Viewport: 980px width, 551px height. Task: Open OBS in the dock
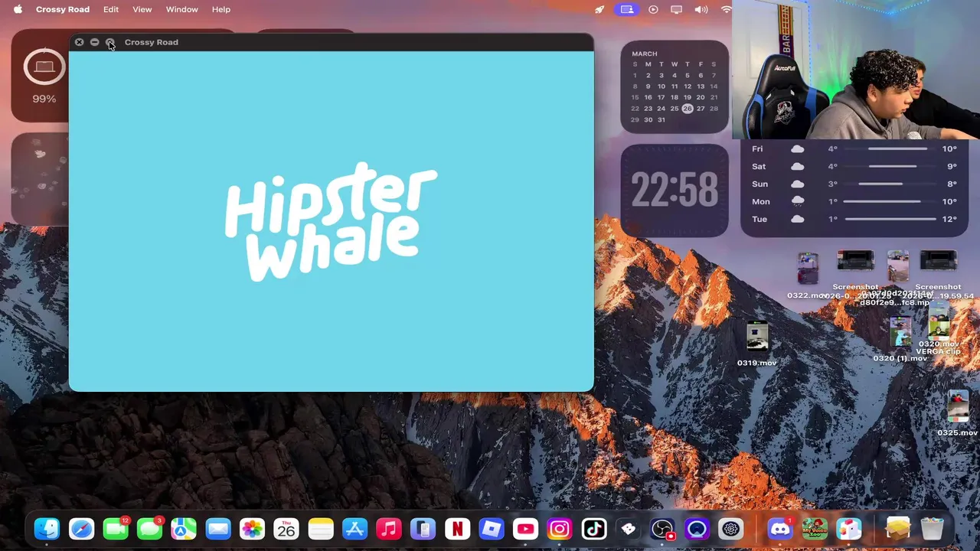(662, 529)
